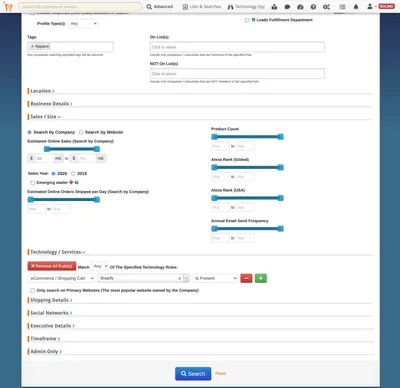
Task: Open the help question mark icon
Action: tap(313, 7)
